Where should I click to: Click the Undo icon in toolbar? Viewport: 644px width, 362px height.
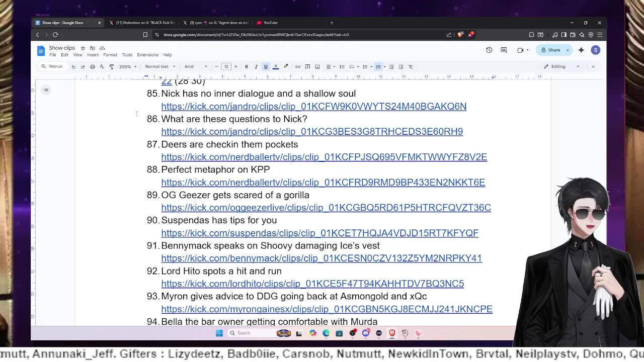[73, 66]
